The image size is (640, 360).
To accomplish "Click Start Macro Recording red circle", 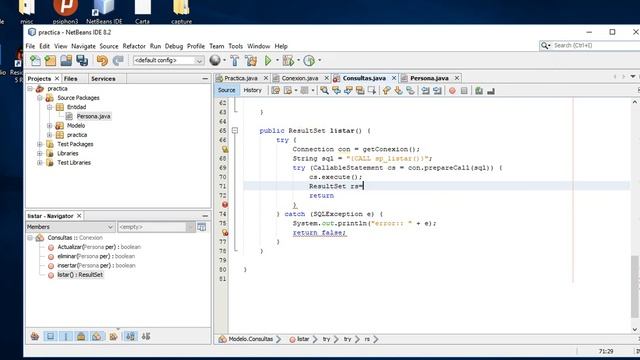I will pos(452,90).
